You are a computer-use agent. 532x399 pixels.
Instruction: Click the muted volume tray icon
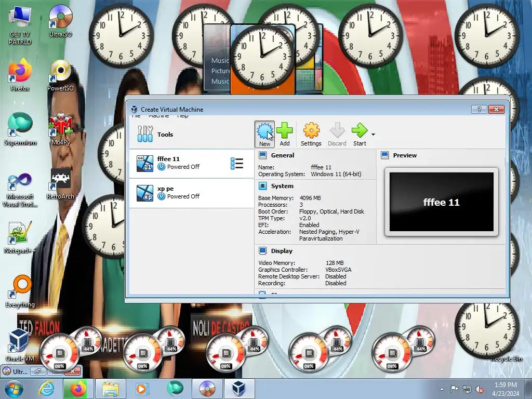coord(480,389)
